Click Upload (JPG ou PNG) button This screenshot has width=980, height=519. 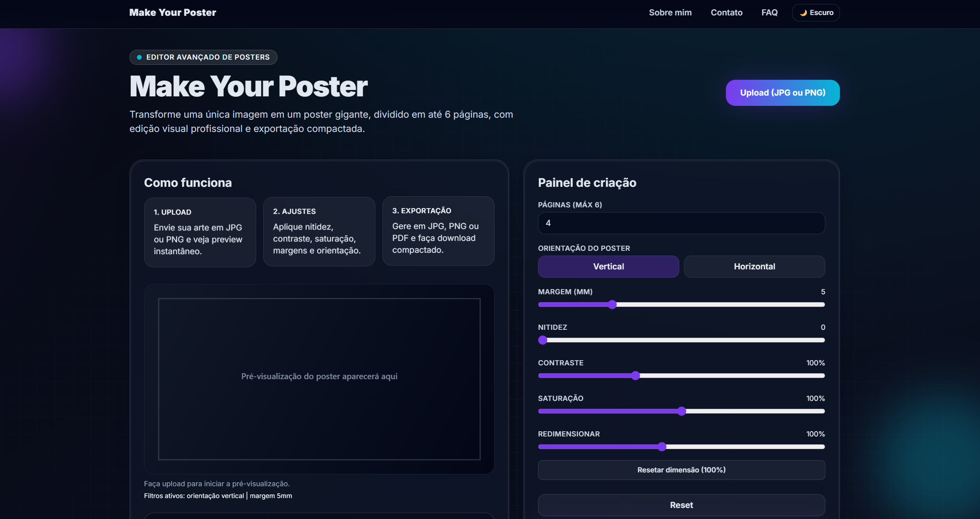(782, 93)
